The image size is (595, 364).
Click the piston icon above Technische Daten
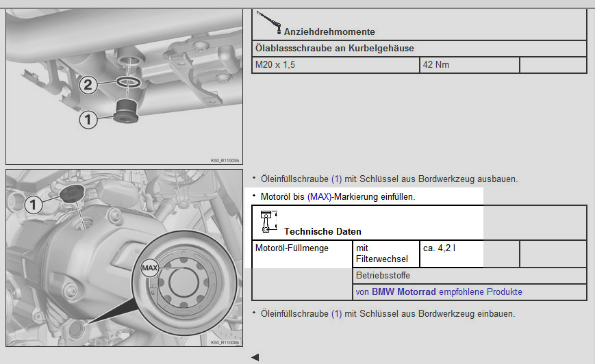point(266,222)
